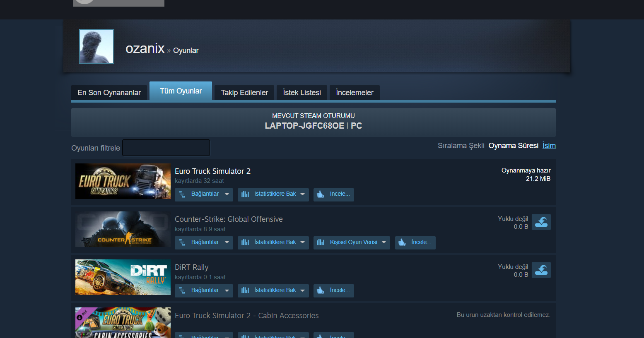Click Counter-Strike: Global Offensive title
The image size is (644, 338).
229,219
